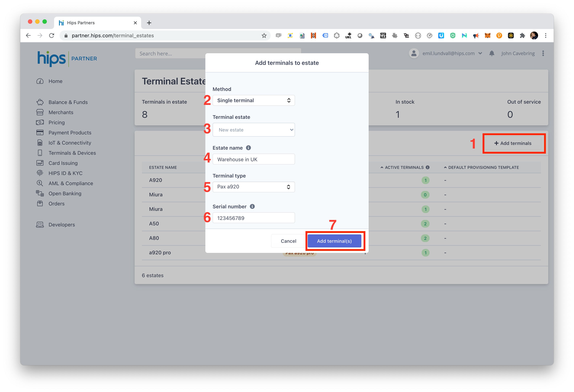Open the three-dot menu beside John Cavebring
Screen dimensions: 574x392
click(x=543, y=53)
